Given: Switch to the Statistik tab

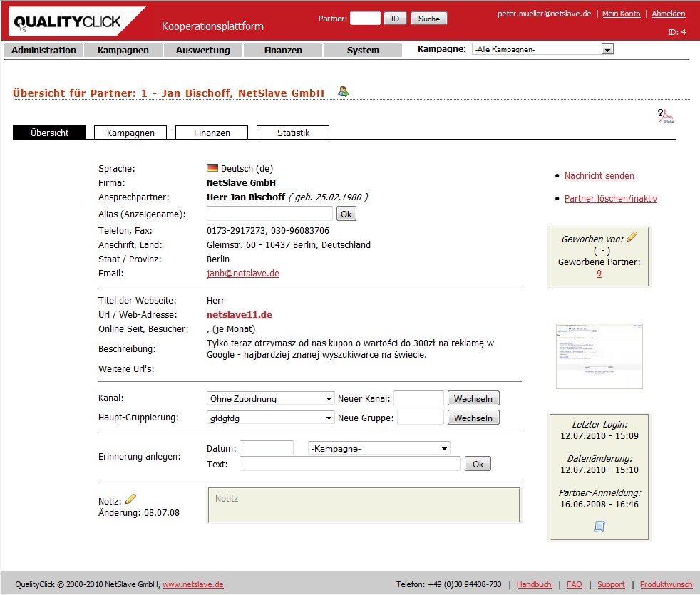Looking at the screenshot, I should click(x=293, y=133).
